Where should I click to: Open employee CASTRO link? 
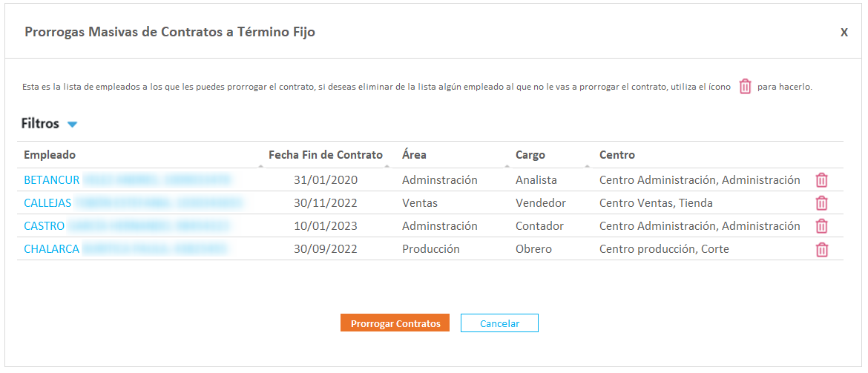[x=45, y=226]
